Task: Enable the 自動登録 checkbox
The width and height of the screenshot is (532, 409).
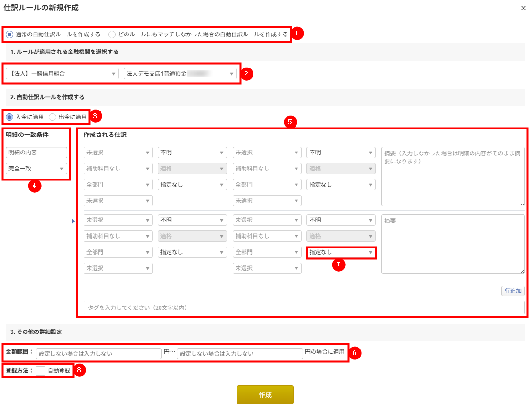Action: coord(41,371)
